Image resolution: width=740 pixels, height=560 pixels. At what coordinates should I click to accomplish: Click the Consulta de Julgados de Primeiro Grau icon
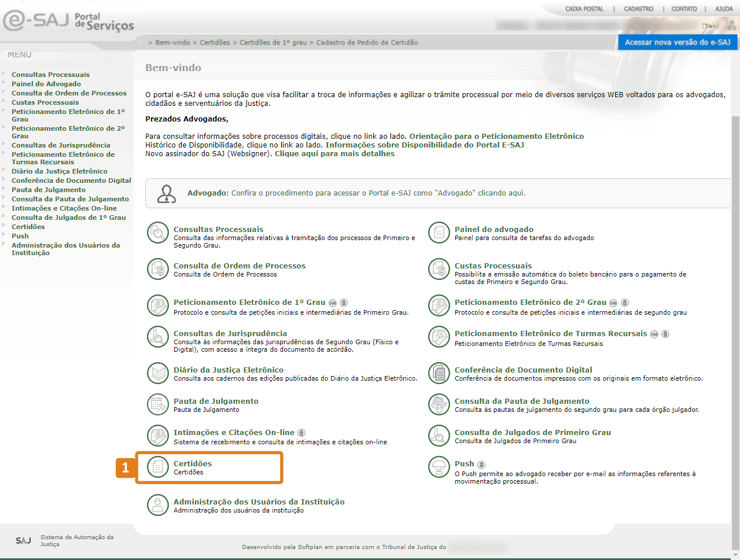pyautogui.click(x=439, y=436)
